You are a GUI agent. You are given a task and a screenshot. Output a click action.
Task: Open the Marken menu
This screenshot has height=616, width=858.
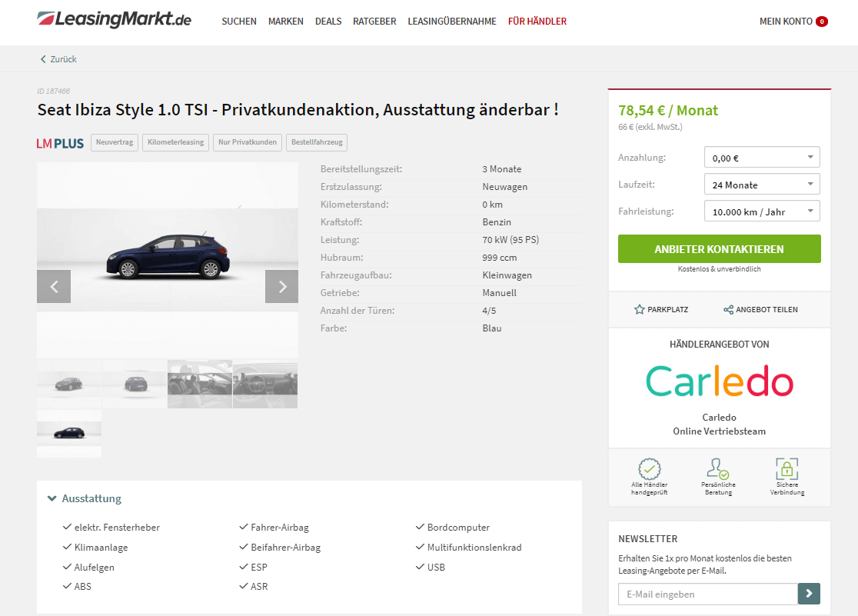[286, 22]
